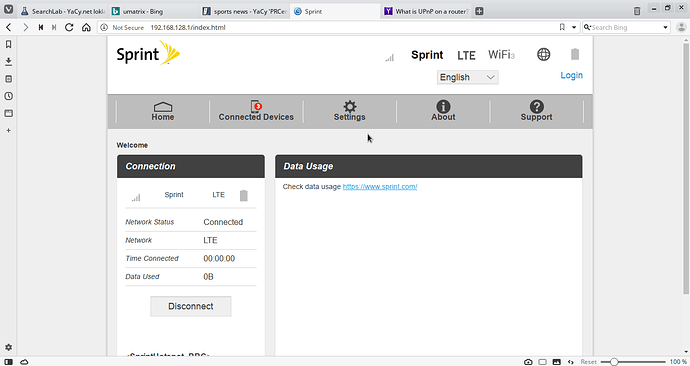Open closed tabs trash can
The height and width of the screenshot is (366, 690).
[637, 11]
